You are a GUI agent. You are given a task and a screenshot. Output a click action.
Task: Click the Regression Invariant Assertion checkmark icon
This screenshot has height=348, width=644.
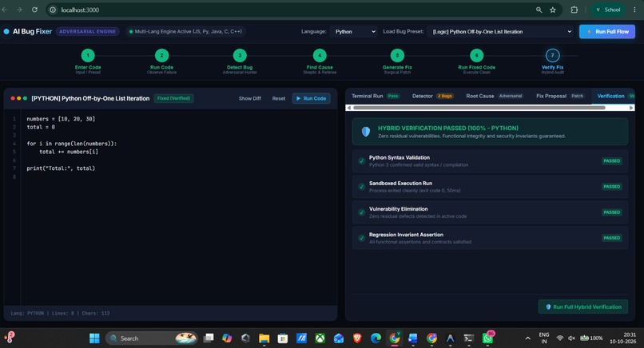pyautogui.click(x=361, y=238)
